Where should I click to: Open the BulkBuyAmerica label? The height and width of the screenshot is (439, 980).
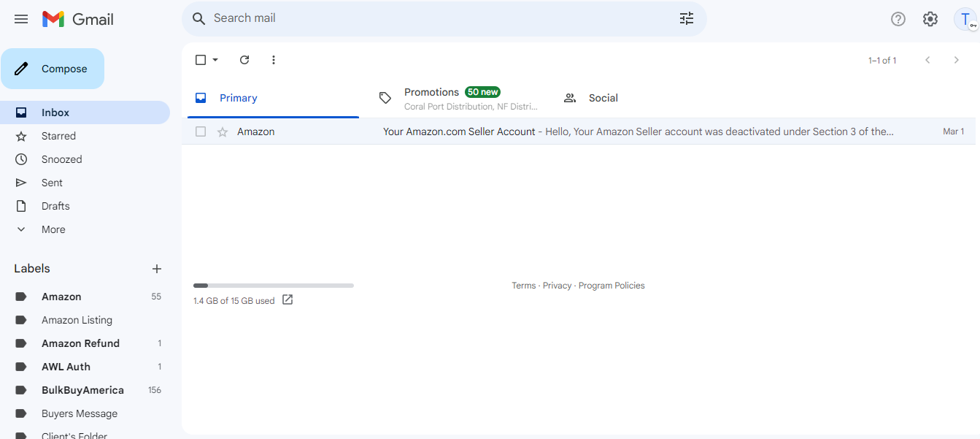point(85,390)
